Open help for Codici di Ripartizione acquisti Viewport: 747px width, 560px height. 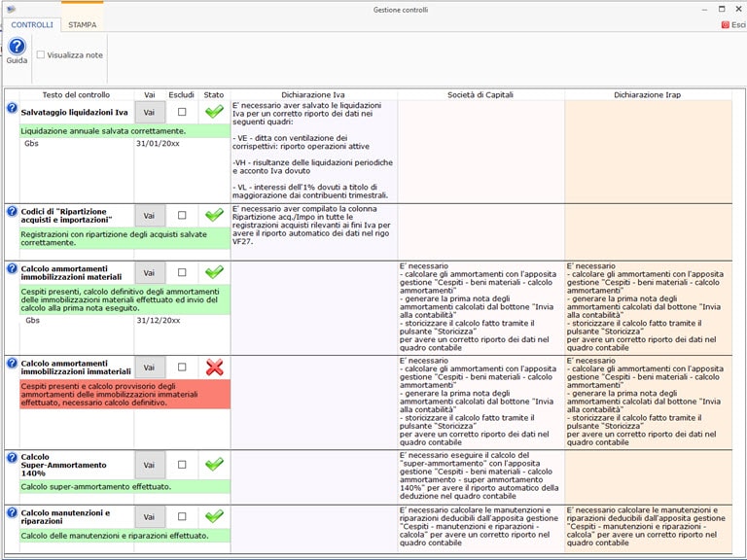pyautogui.click(x=12, y=211)
